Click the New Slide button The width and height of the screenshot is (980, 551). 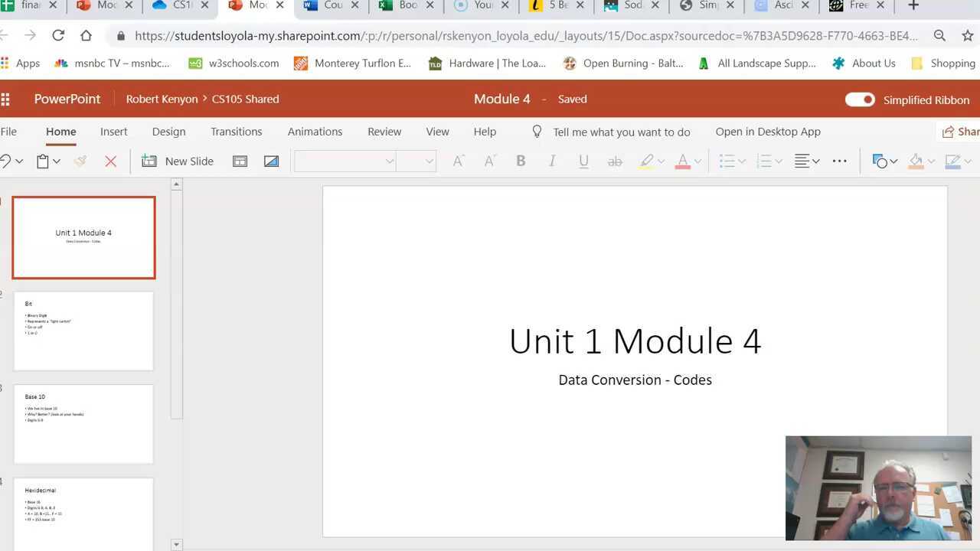click(x=178, y=161)
